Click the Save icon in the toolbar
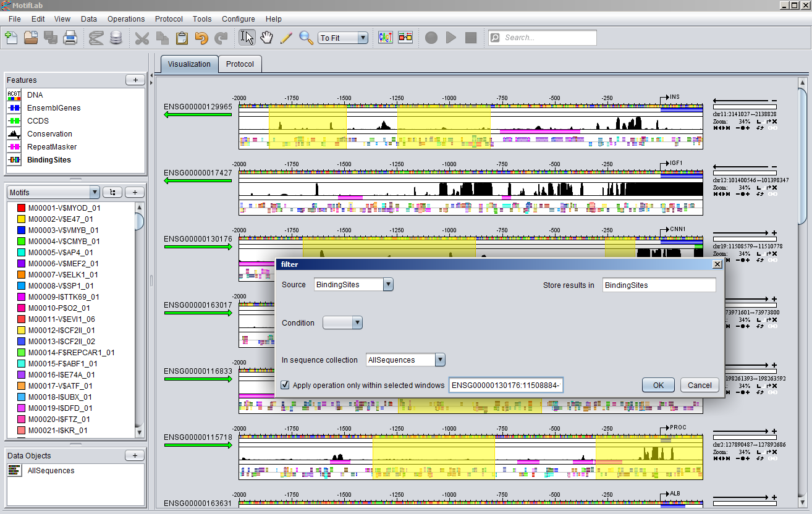This screenshot has width=812, height=514. point(51,38)
